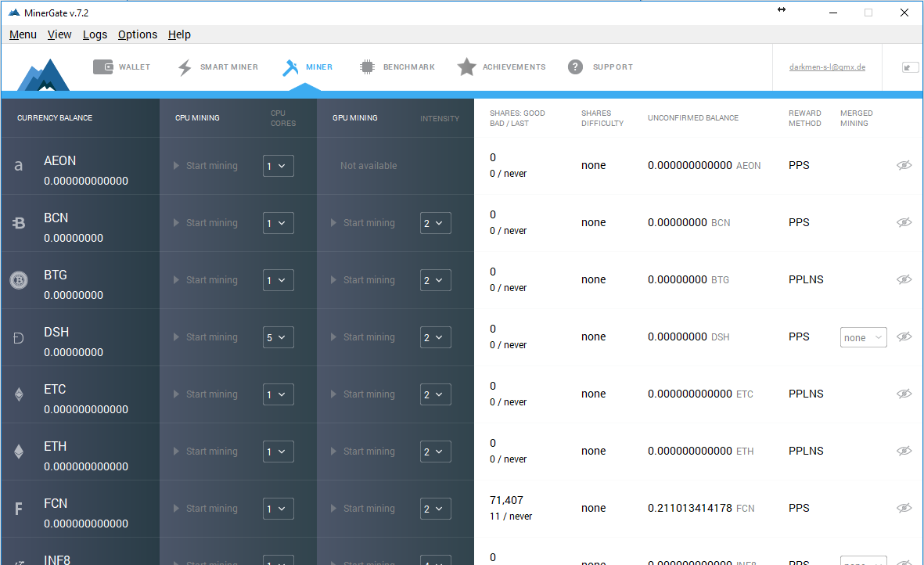The height and width of the screenshot is (565, 924).
Task: Click the FCN currency icon
Action: tap(19, 509)
